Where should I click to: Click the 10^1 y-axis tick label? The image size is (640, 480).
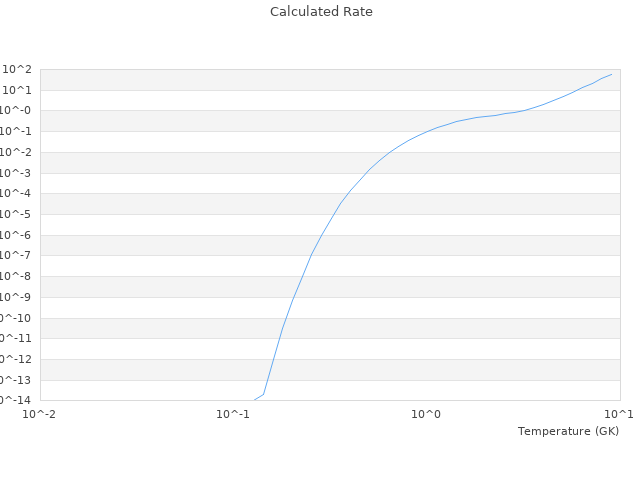click(18, 90)
